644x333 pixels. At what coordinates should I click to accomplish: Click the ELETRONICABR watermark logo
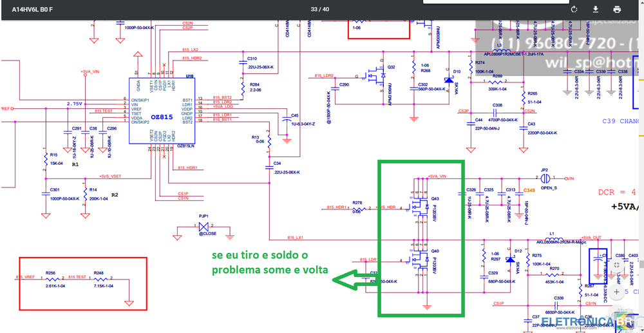click(x=580, y=322)
